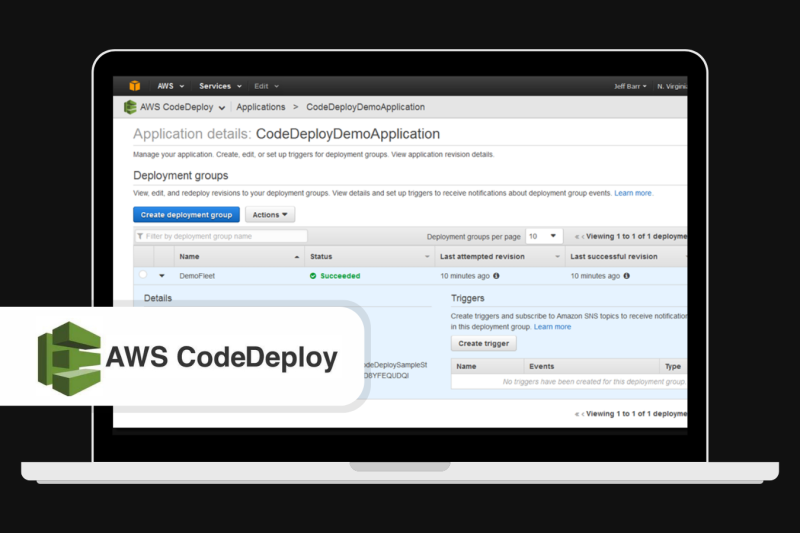Click the triggers Events column header

click(x=592, y=366)
